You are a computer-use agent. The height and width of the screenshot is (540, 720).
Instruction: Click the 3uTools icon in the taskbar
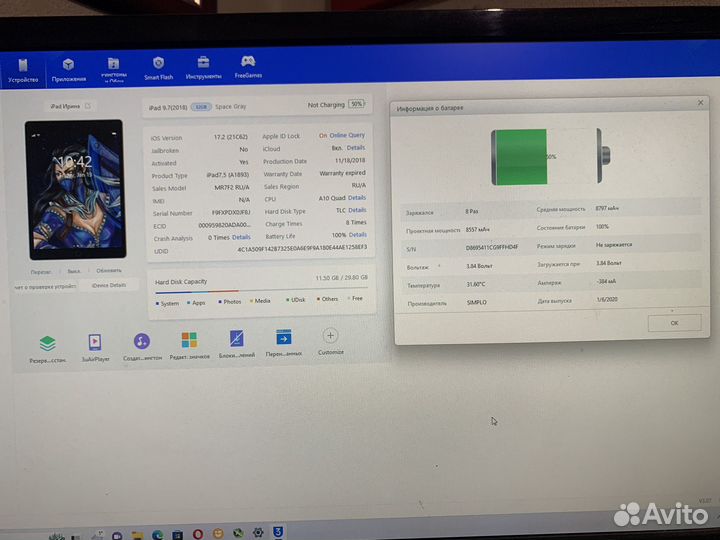(x=278, y=532)
